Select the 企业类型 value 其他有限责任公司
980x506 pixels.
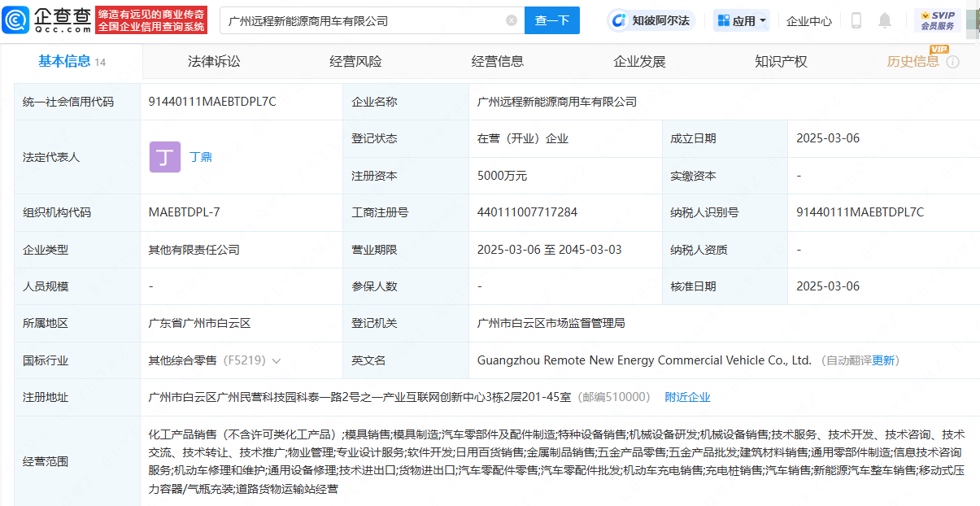pyautogui.click(x=194, y=250)
